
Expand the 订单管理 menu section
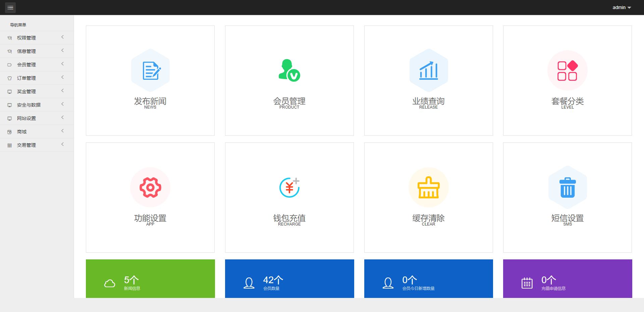37,78
